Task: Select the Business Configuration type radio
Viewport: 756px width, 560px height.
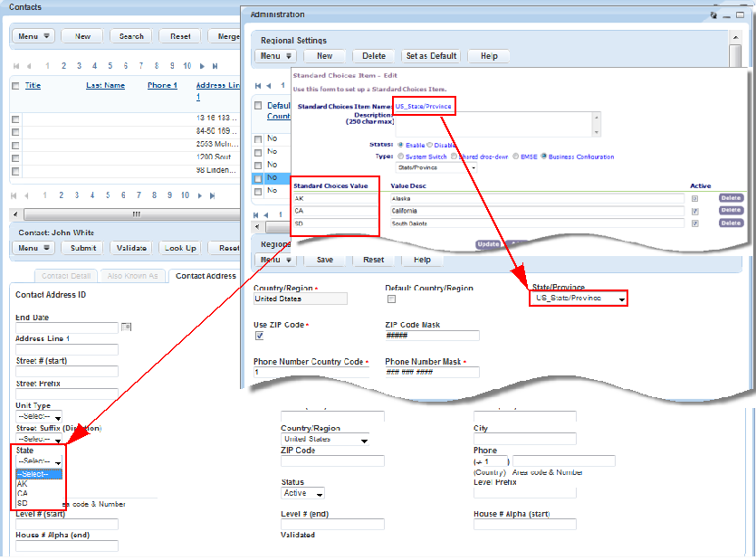Action: [x=545, y=156]
